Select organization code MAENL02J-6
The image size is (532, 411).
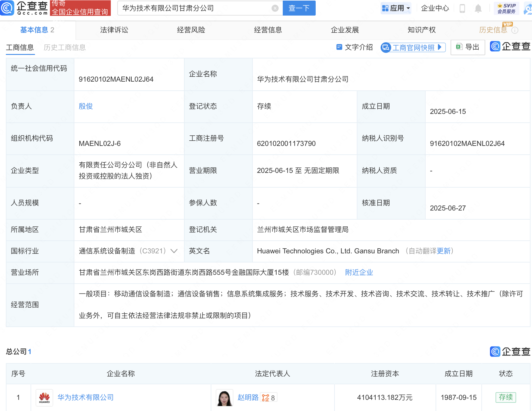tap(100, 144)
